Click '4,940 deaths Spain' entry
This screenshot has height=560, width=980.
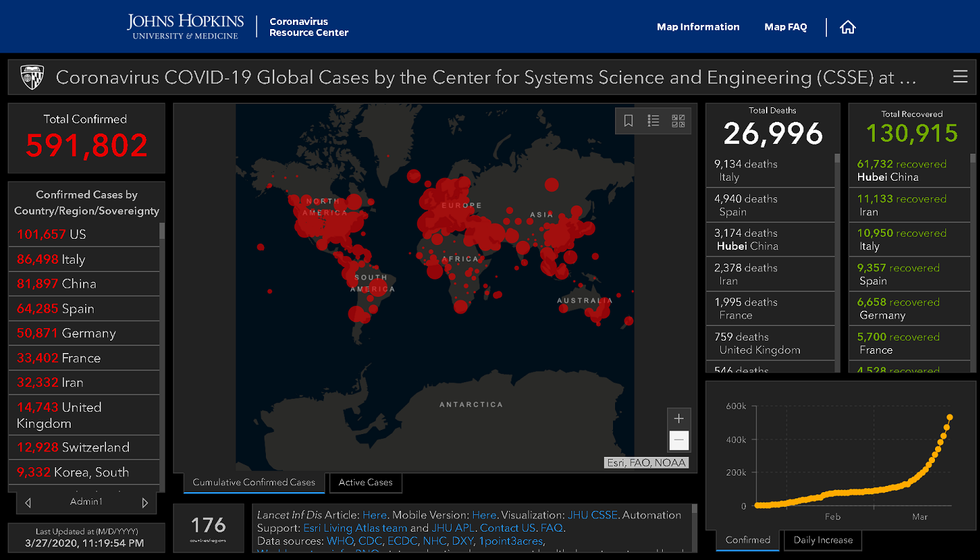click(x=769, y=205)
